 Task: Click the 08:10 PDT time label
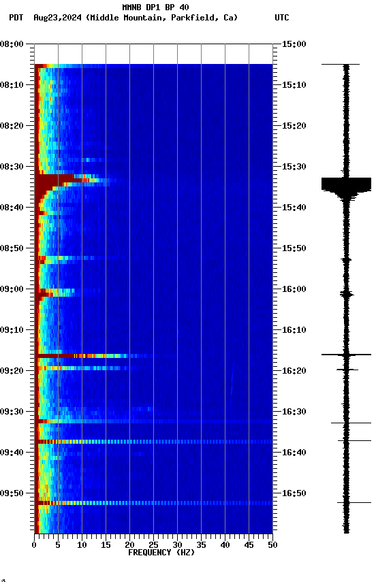point(12,85)
